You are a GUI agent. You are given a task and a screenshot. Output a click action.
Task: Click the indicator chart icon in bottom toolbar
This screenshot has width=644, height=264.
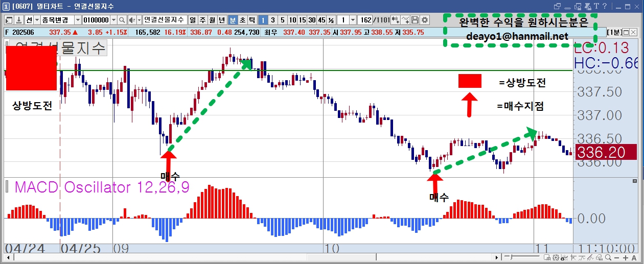click(x=565, y=257)
